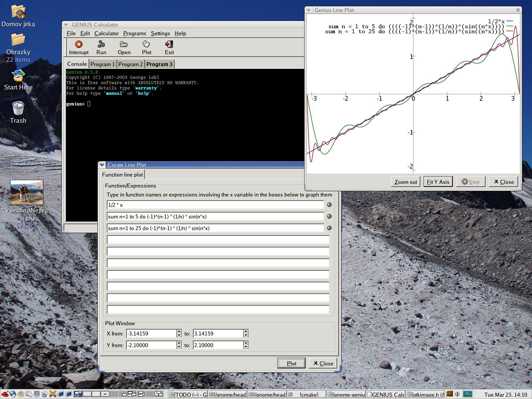The image size is (532, 399).
Task: Open the Calculator menu
Action: click(106, 33)
